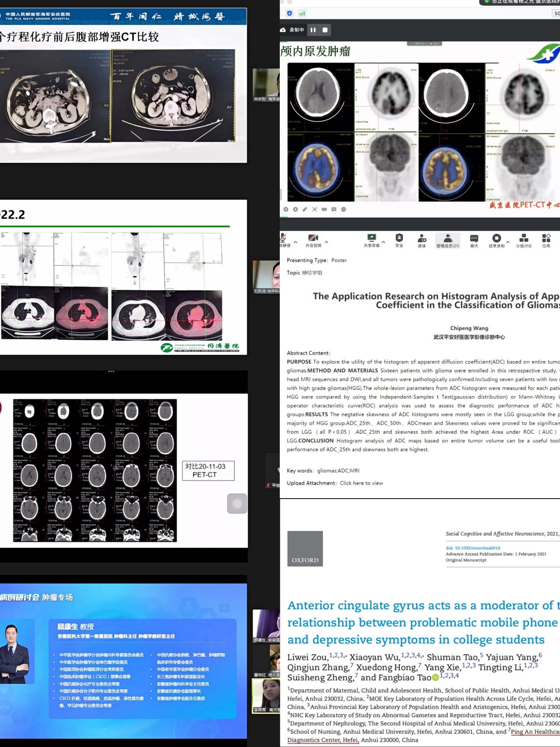
Task: Open the Apps (应用) icon
Action: click(x=546, y=239)
